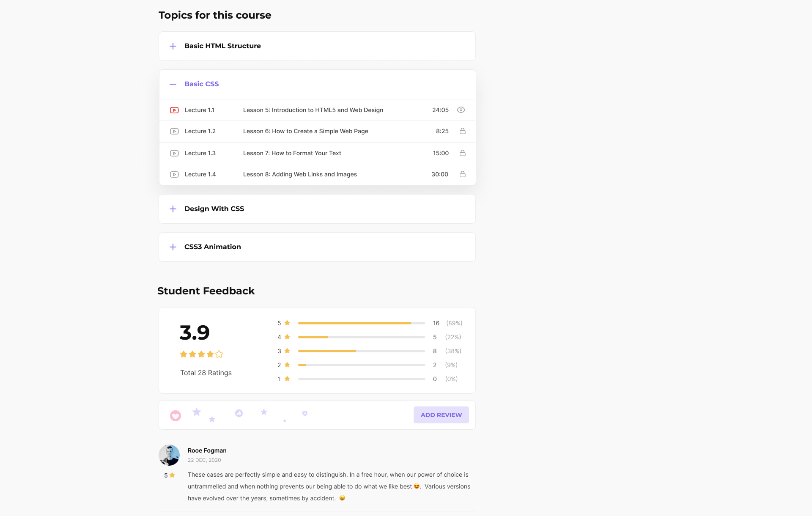812x516 pixels.
Task: Click the red video icon for Lecture 1.1
Action: (x=174, y=110)
